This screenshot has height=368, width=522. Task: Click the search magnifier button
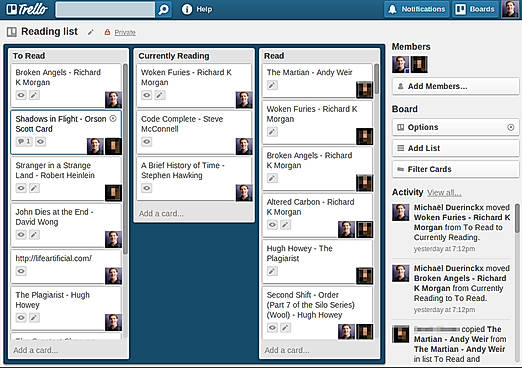click(163, 9)
